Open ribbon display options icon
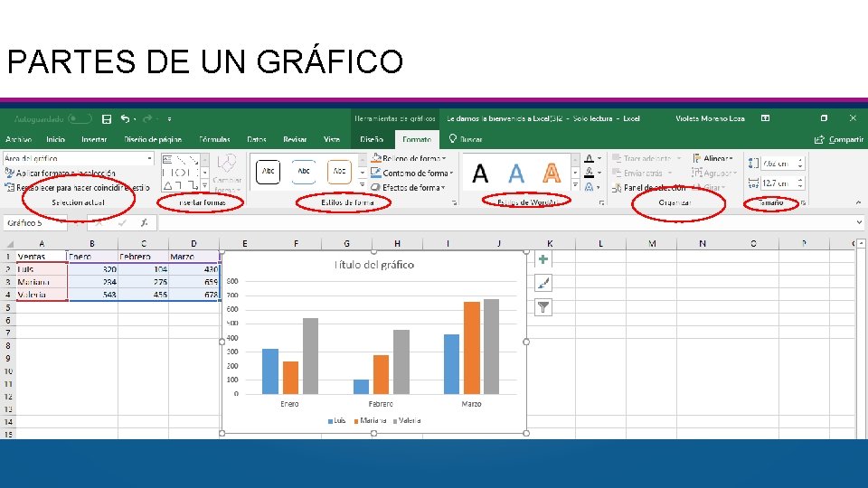This screenshot has width=868, height=488. pyautogui.click(x=766, y=118)
